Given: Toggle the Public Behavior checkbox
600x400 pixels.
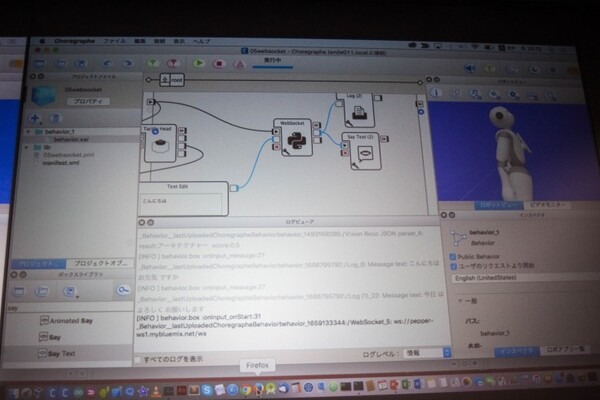Looking at the screenshot, I should coord(454,255).
